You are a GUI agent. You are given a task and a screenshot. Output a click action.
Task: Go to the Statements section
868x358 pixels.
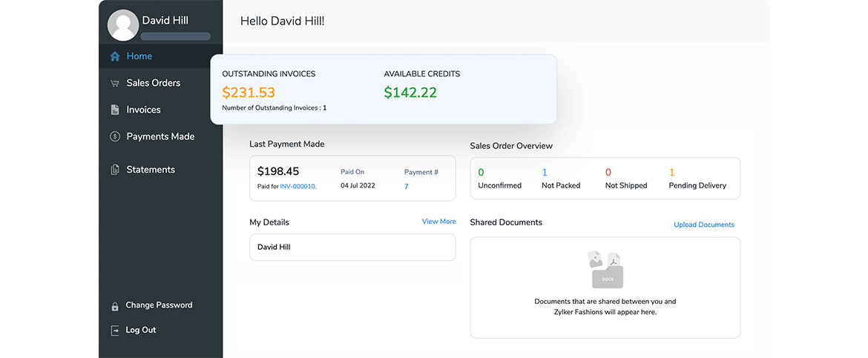tap(151, 170)
